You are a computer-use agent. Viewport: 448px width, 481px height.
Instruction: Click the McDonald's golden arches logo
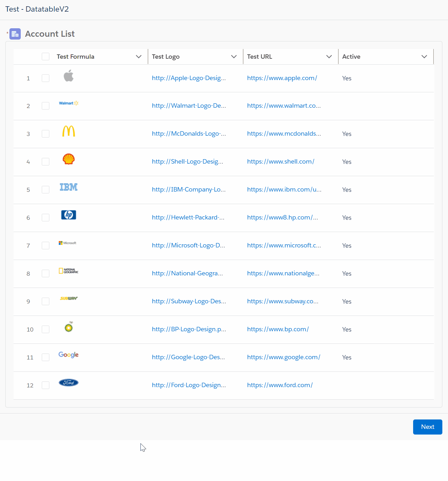(x=68, y=131)
